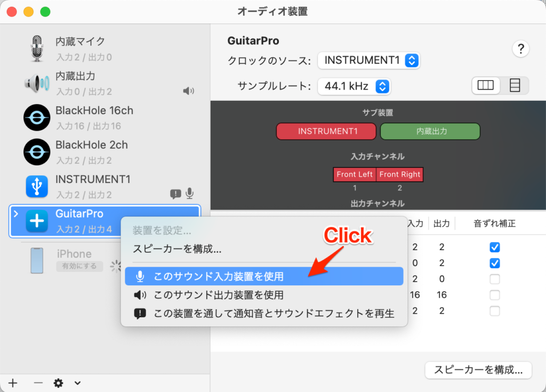Click the iPhone 有効にする enable button
The width and height of the screenshot is (546, 392).
tap(79, 266)
